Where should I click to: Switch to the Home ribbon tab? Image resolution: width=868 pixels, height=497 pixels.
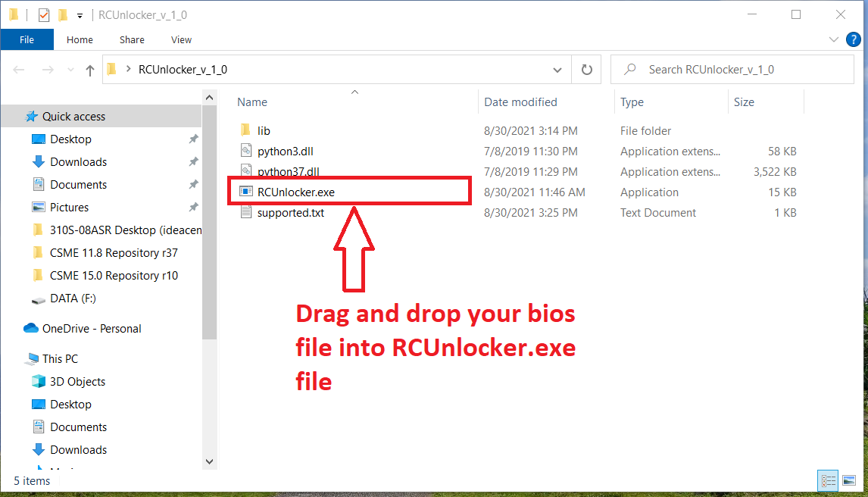[x=80, y=40]
